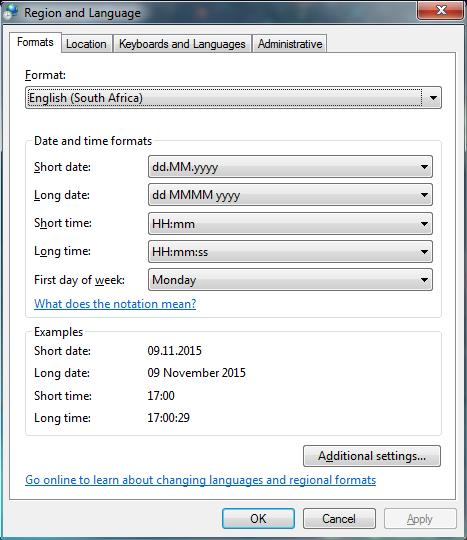
Task: Close the Region and Language dialog
Action: 440,10
